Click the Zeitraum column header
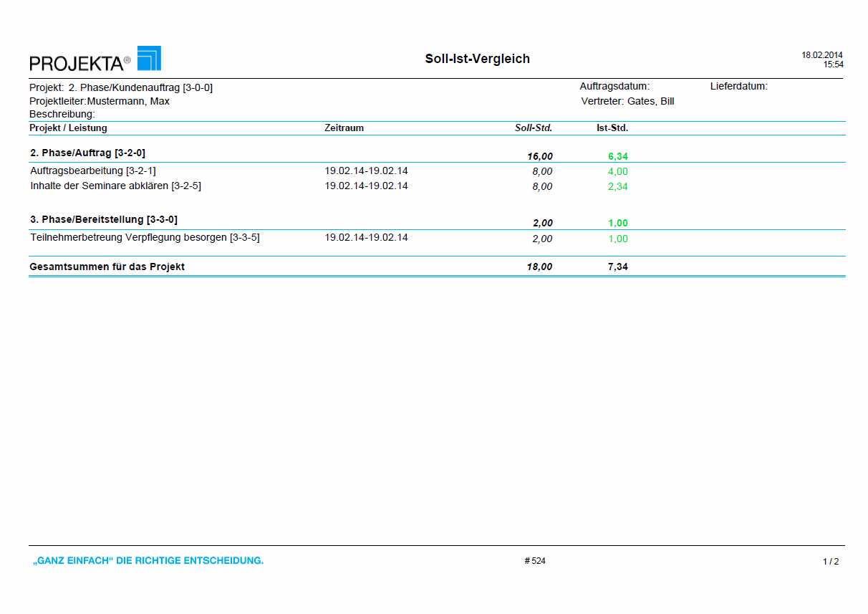The width and height of the screenshot is (868, 614). click(344, 128)
